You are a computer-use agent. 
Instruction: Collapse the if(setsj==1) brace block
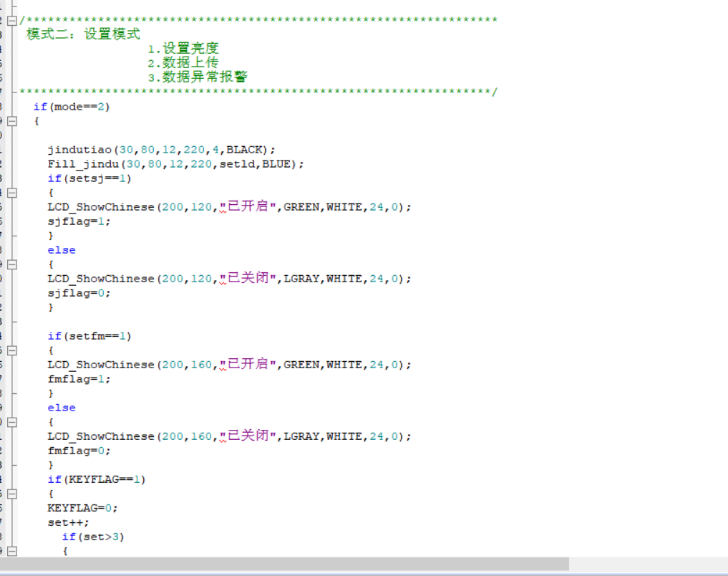(x=11, y=193)
